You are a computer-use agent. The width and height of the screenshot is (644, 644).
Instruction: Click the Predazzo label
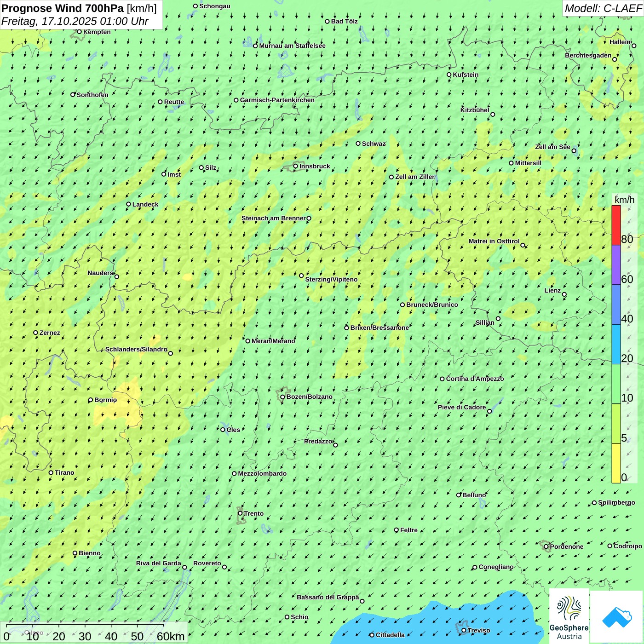point(318,441)
